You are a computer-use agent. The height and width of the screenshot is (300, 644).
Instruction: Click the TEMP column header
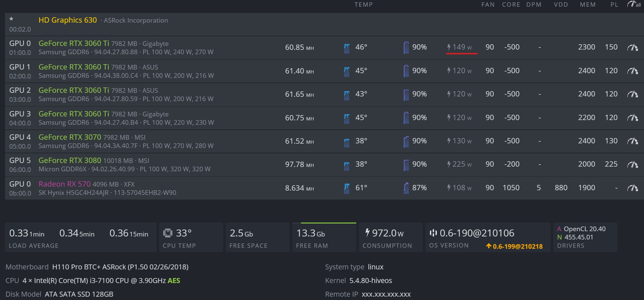click(364, 5)
